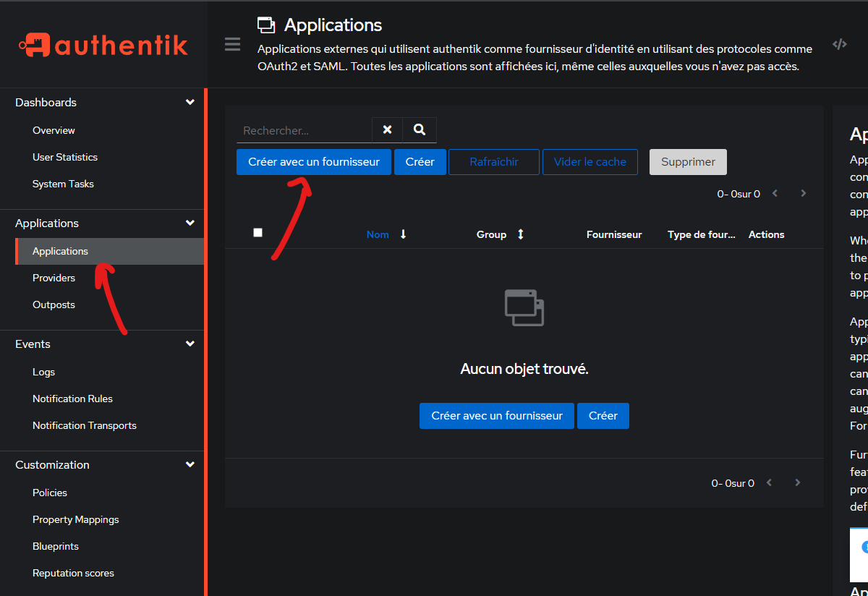Viewport: 868px width, 596px height.
Task: Click the Supprimer button
Action: (x=688, y=162)
